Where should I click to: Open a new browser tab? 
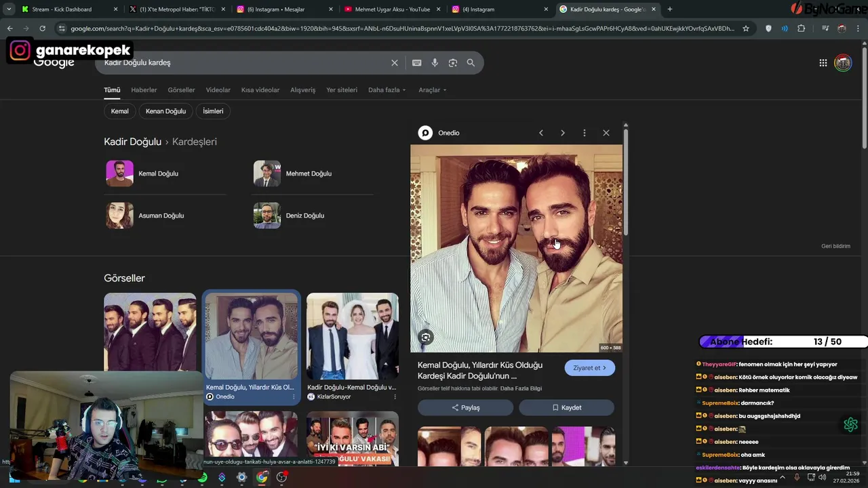(x=670, y=9)
